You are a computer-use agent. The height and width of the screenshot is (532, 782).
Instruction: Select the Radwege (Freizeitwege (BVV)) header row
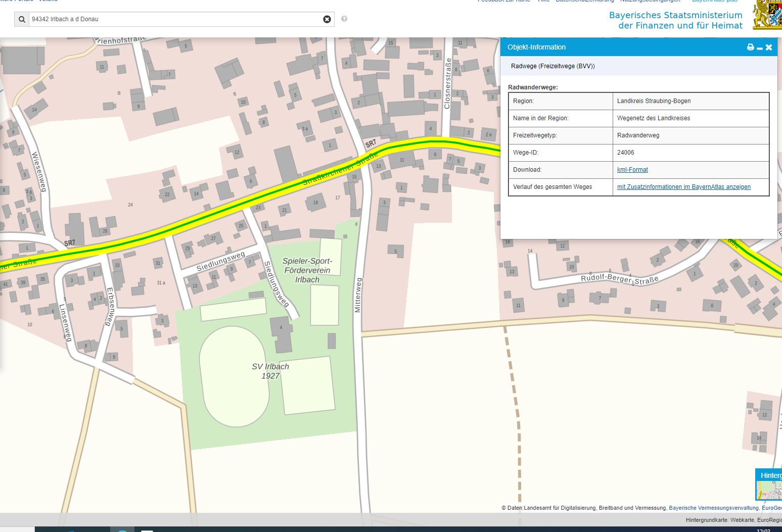(x=638, y=66)
